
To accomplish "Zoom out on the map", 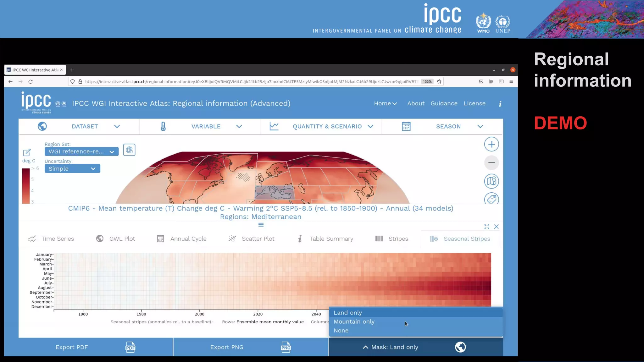I will [491, 162].
